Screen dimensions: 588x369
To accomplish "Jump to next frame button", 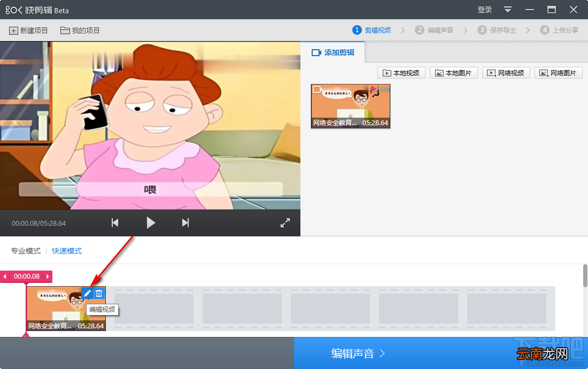I will (x=185, y=223).
